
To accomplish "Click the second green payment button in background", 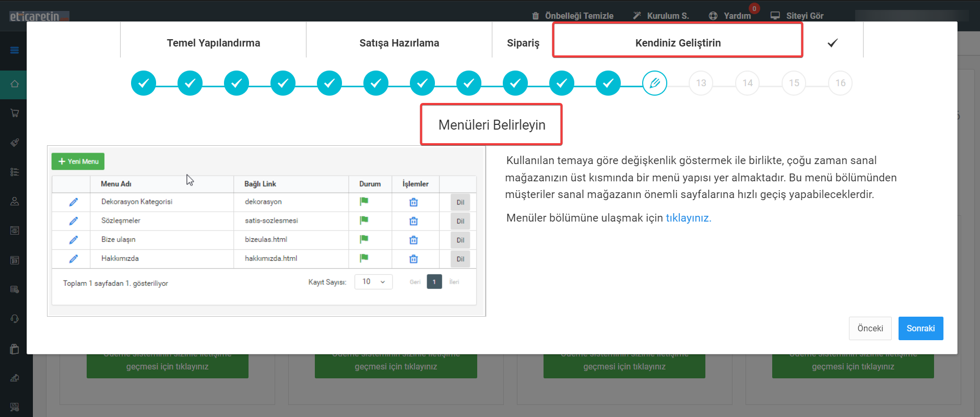I will point(396,366).
